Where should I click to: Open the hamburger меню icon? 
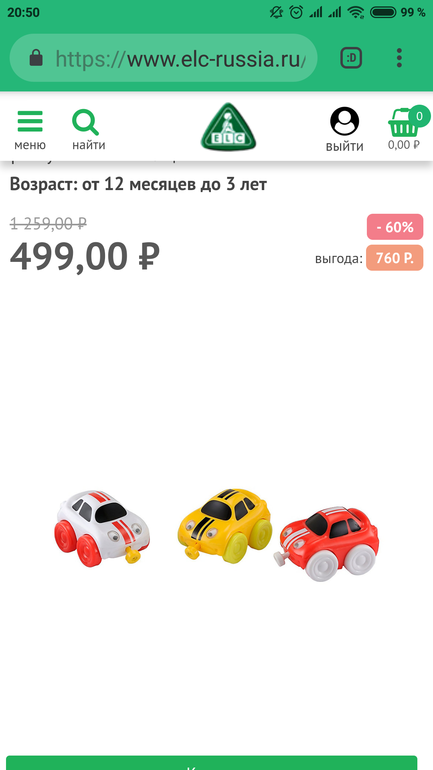click(x=30, y=122)
